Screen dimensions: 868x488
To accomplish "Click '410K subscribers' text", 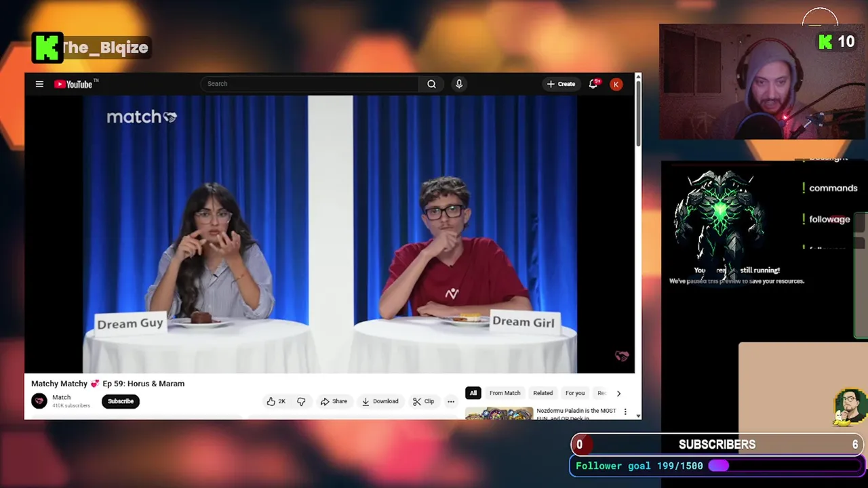I will (x=71, y=405).
